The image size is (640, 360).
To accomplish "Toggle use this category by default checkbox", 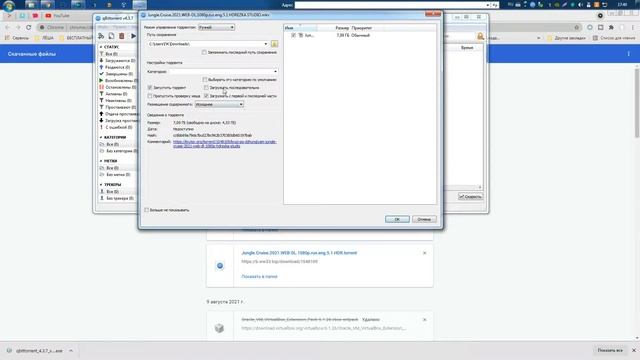I will point(205,80).
